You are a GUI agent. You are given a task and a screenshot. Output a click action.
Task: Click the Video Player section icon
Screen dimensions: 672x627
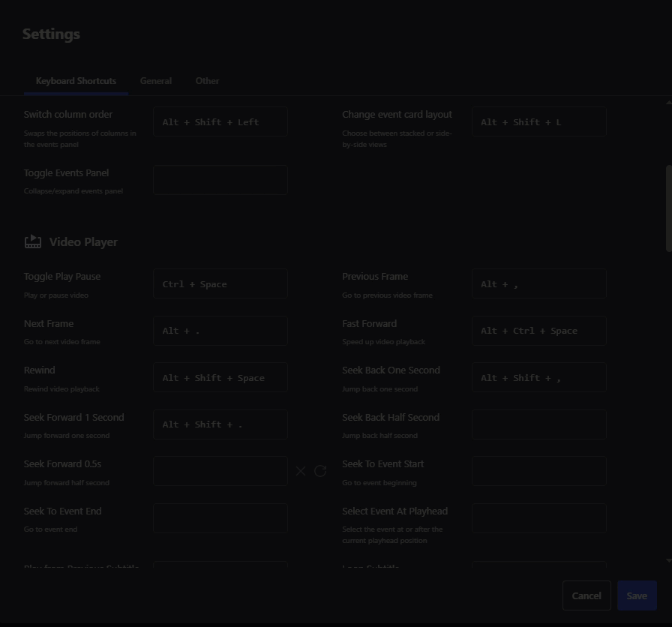(33, 241)
